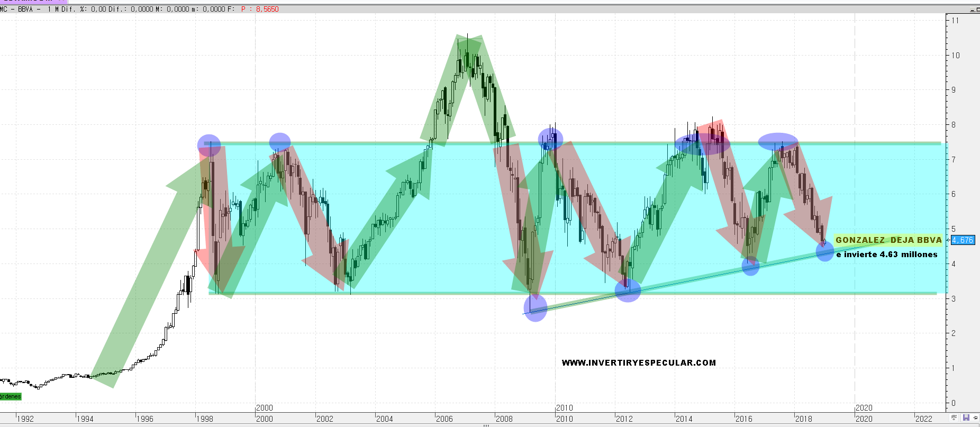Viewport: 980px width, 427px height.
Task: Click the WWW.INVERTIRYESPECULAR.COM watermark text
Action: (x=638, y=363)
